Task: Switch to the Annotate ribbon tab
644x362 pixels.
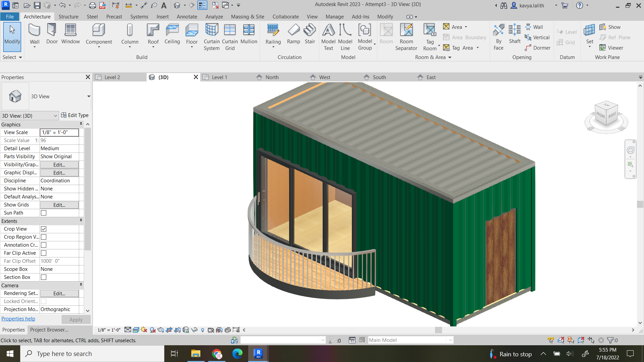Action: [x=187, y=16]
